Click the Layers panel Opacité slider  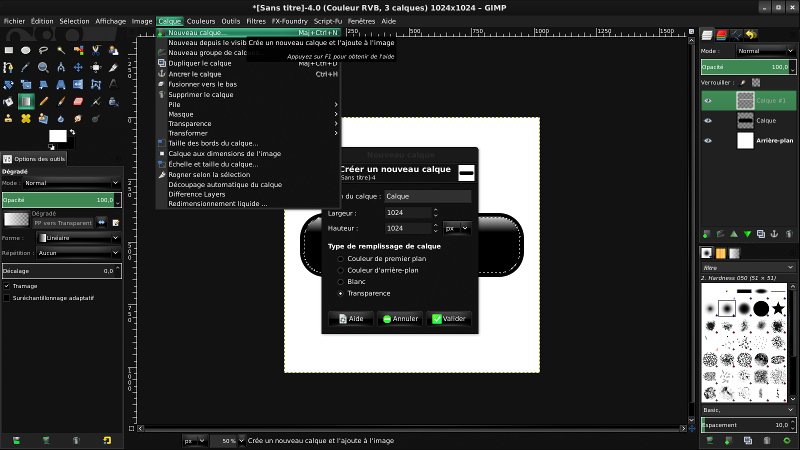coord(746,67)
